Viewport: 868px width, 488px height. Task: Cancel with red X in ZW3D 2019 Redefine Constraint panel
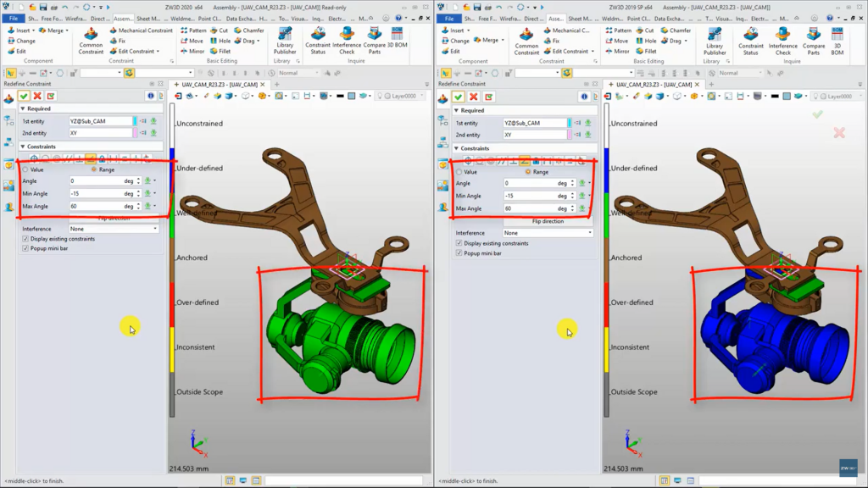tap(472, 97)
